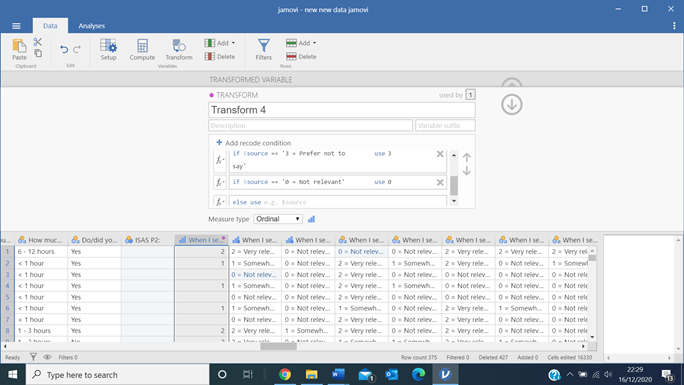Open the Measure type Ordinal dropdown
Image resolution: width=684 pixels, height=385 pixels.
coord(278,219)
